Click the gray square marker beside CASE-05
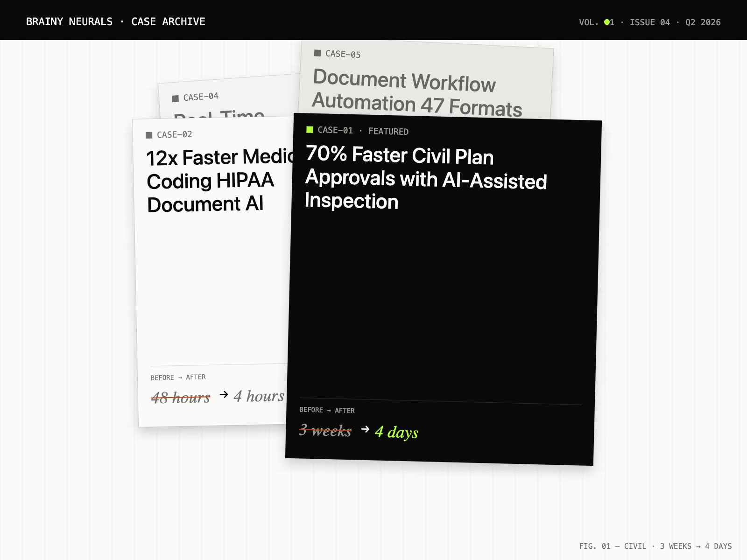The image size is (747, 560). [317, 53]
